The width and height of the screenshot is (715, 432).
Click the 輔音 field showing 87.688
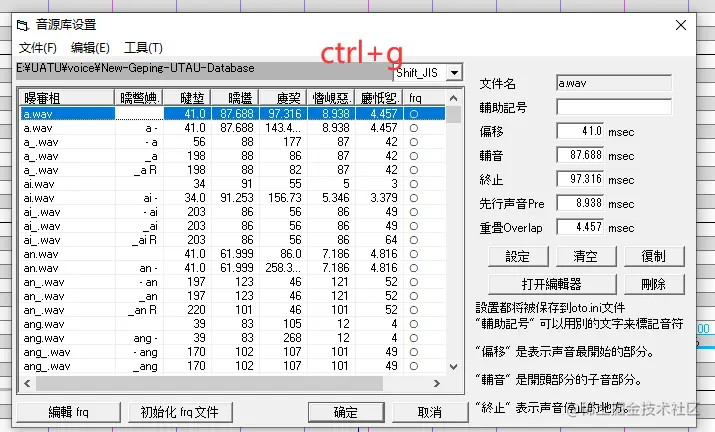(x=580, y=155)
